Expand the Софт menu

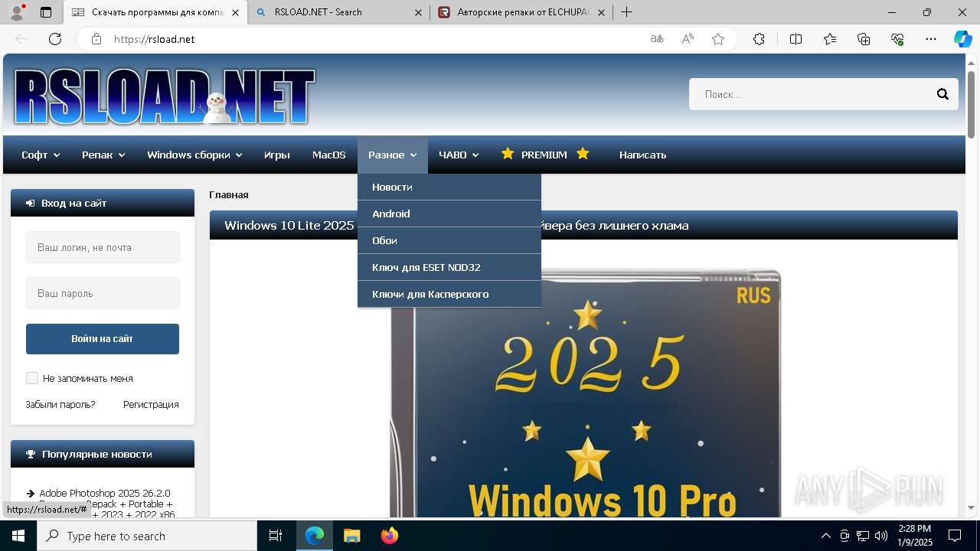tap(41, 155)
